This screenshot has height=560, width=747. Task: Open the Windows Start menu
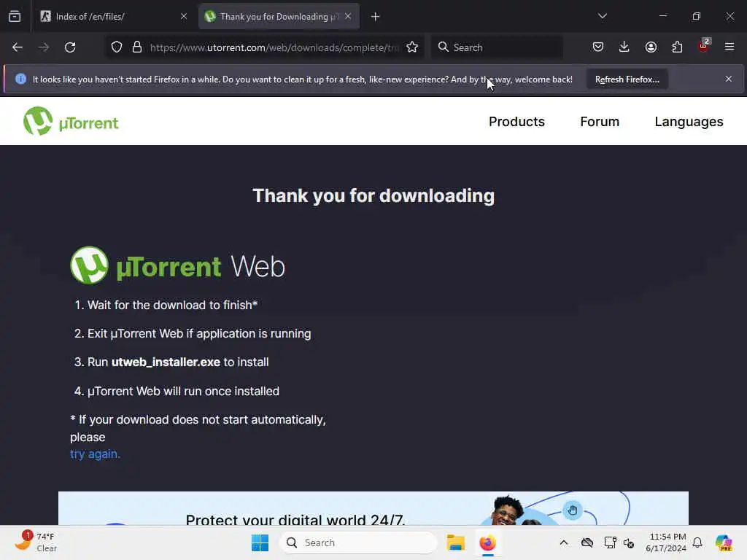point(260,542)
